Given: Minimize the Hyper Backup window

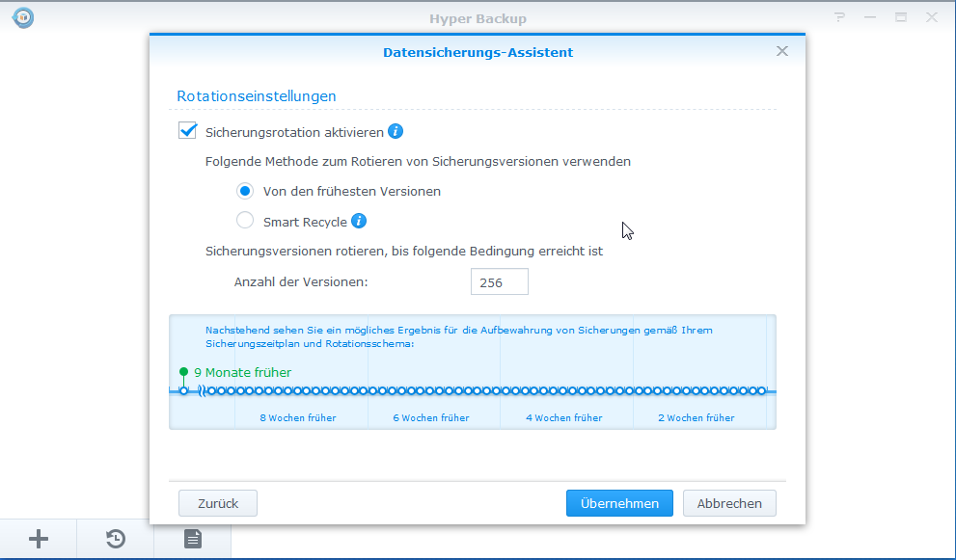Looking at the screenshot, I should [870, 17].
